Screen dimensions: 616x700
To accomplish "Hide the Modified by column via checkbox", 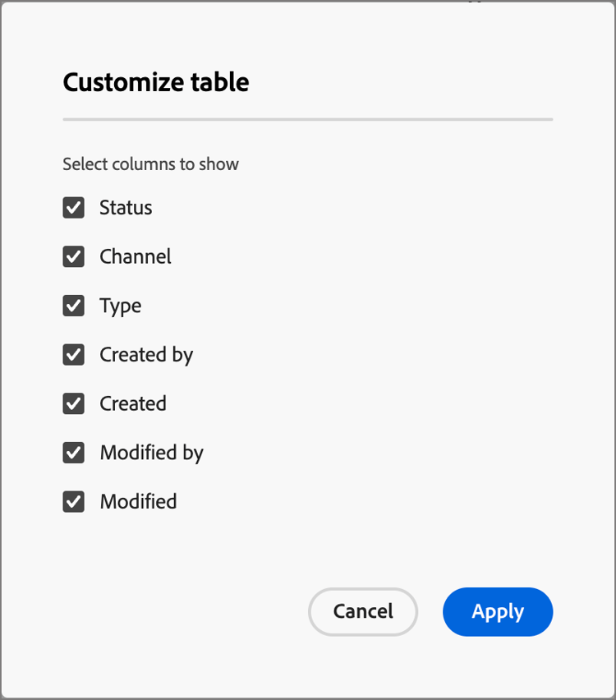I will [74, 453].
